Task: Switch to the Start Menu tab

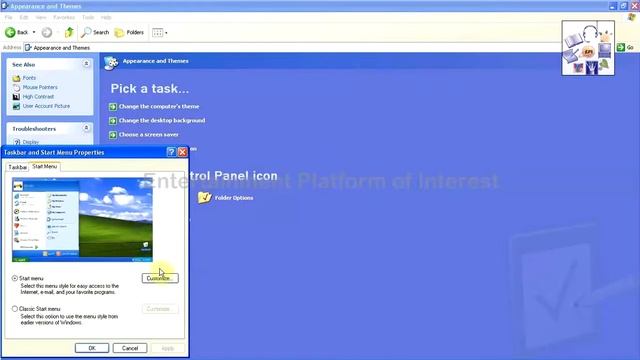Action: click(45, 167)
